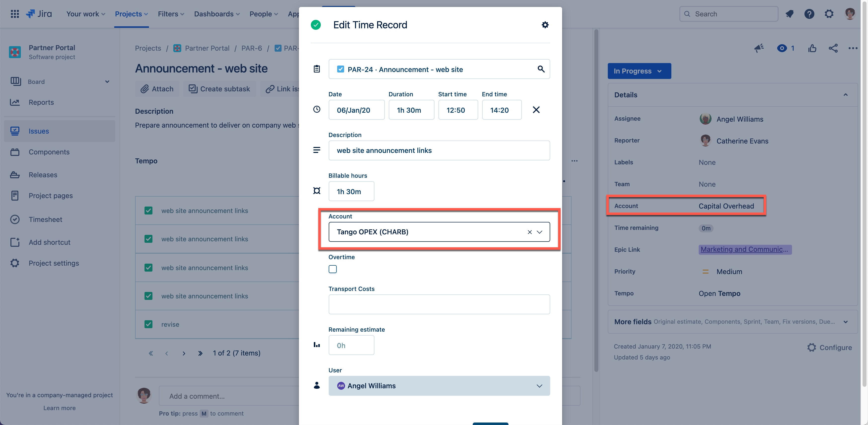The image size is (868, 425).
Task: Open the help question mark icon
Action: click(x=809, y=14)
